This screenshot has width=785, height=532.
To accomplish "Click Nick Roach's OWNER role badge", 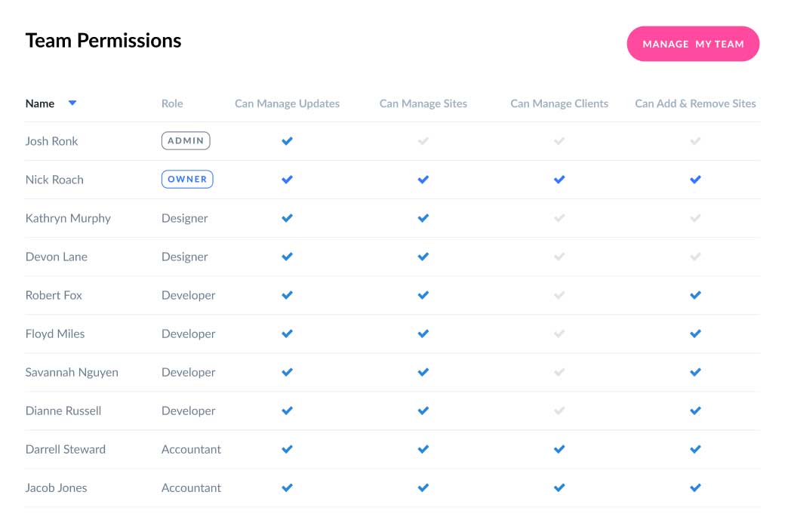I will (x=186, y=179).
